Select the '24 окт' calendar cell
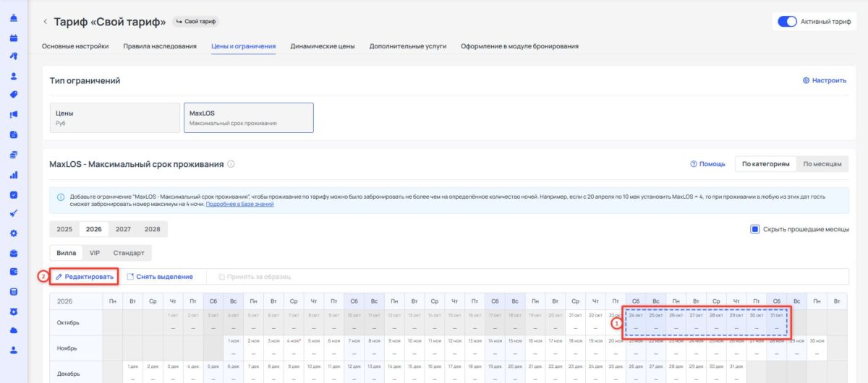The width and height of the screenshot is (868, 383). point(636,322)
